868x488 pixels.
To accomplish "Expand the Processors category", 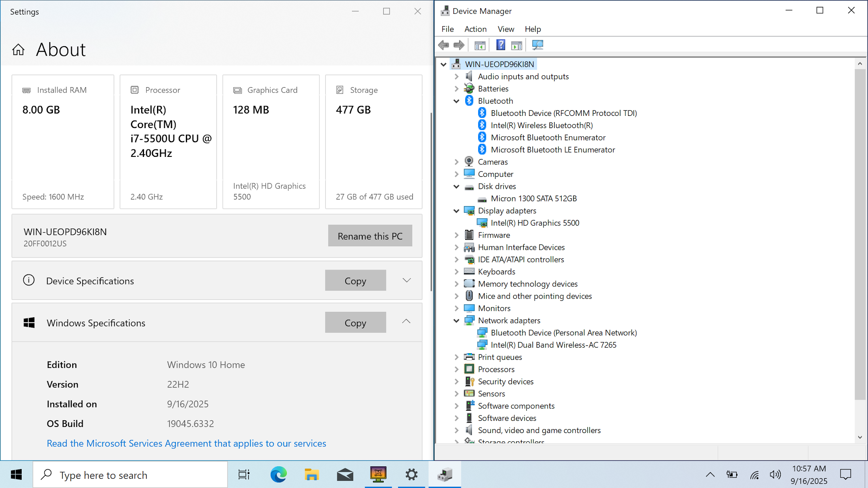I will [456, 369].
